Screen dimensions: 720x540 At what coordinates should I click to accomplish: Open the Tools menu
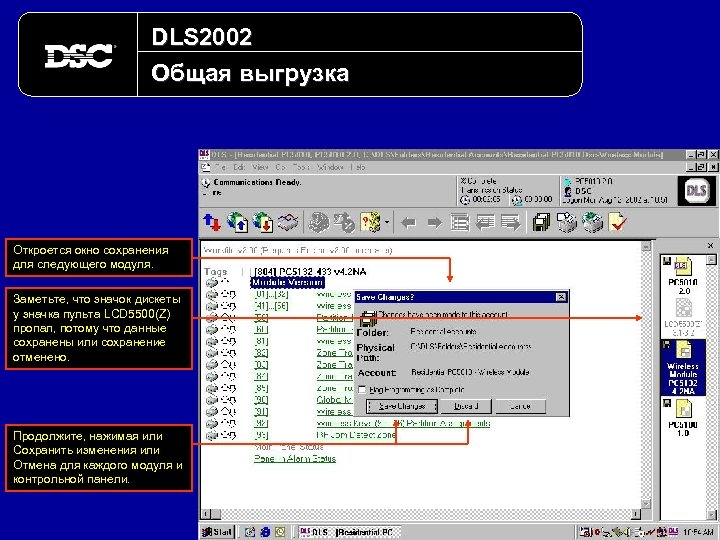pyautogui.click(x=301, y=168)
